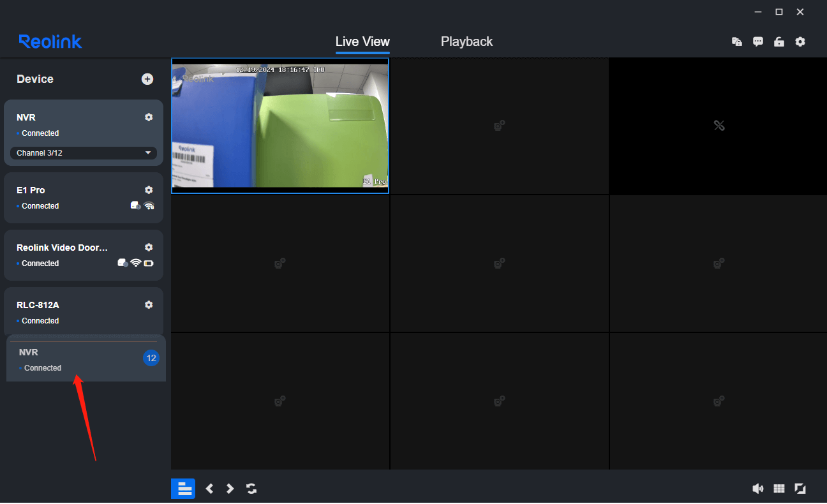Open the locked files icon in header

click(736, 41)
